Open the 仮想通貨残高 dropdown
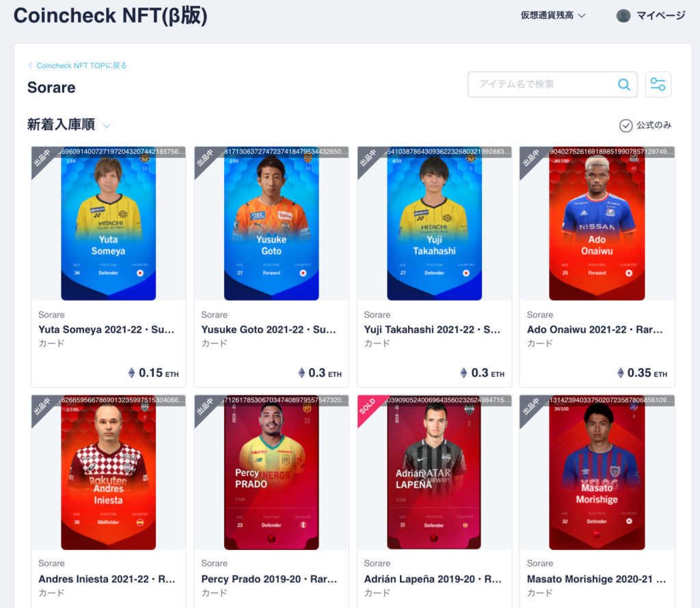The height and width of the screenshot is (608, 700). click(552, 16)
